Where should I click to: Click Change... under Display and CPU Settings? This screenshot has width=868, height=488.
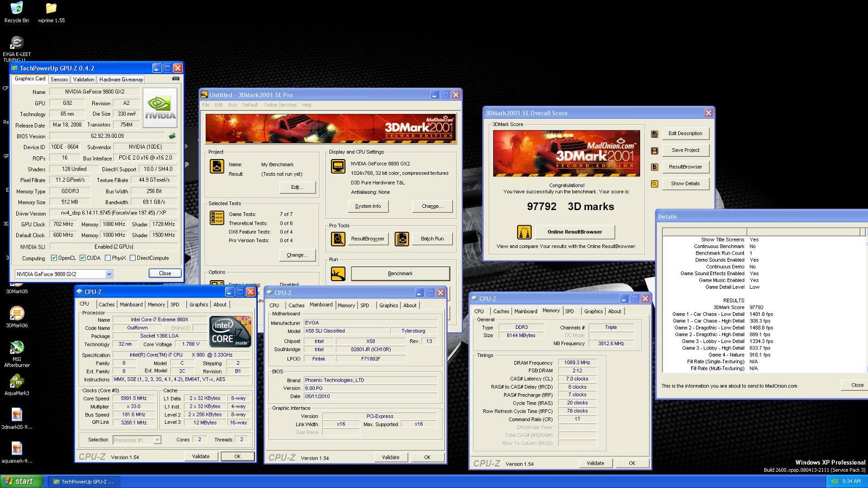(x=432, y=206)
